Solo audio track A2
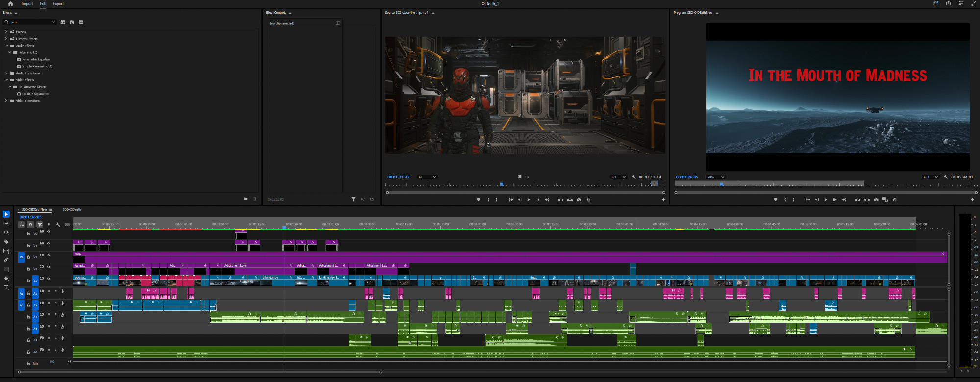The image size is (980, 382). pos(55,303)
